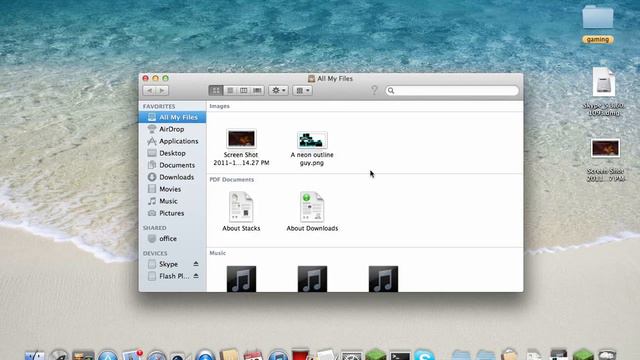Image resolution: width=640 pixels, height=360 pixels.
Task: Click the Finder search field
Action: (x=452, y=91)
